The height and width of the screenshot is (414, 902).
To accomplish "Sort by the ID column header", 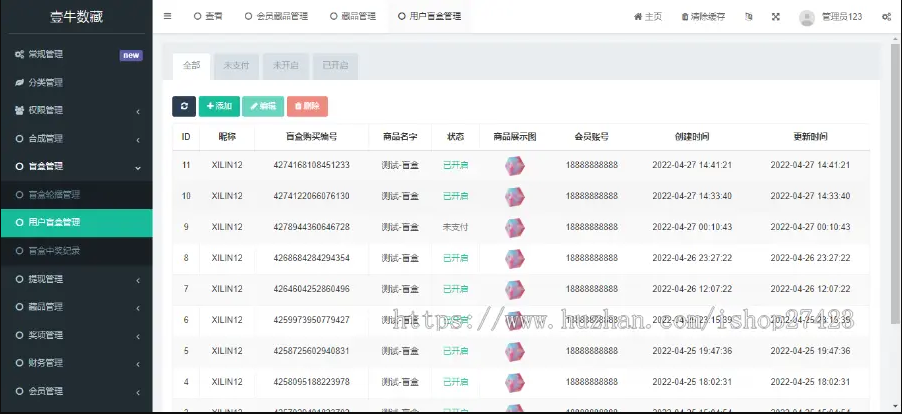I will pyautogui.click(x=186, y=137).
